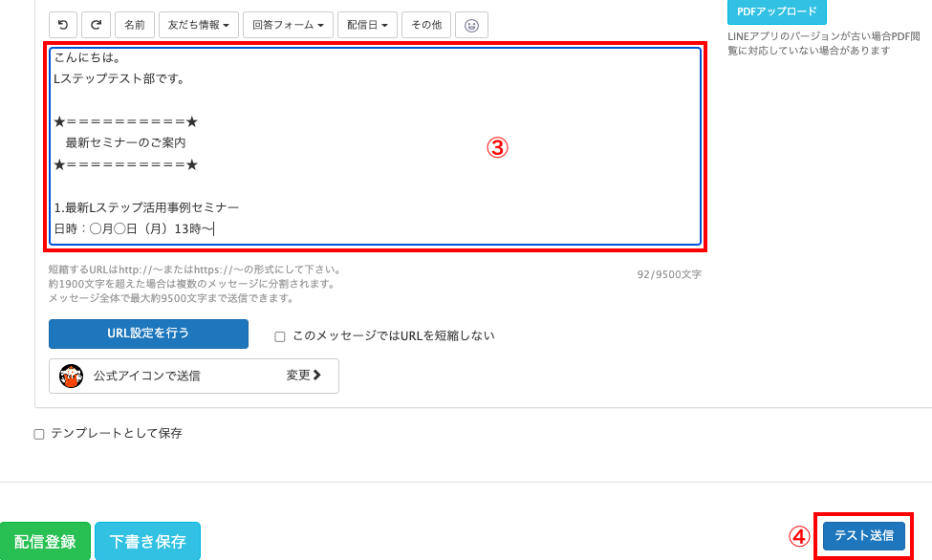932x560 pixels.
Task: Open the 友だち情報 dropdown
Action: click(195, 24)
